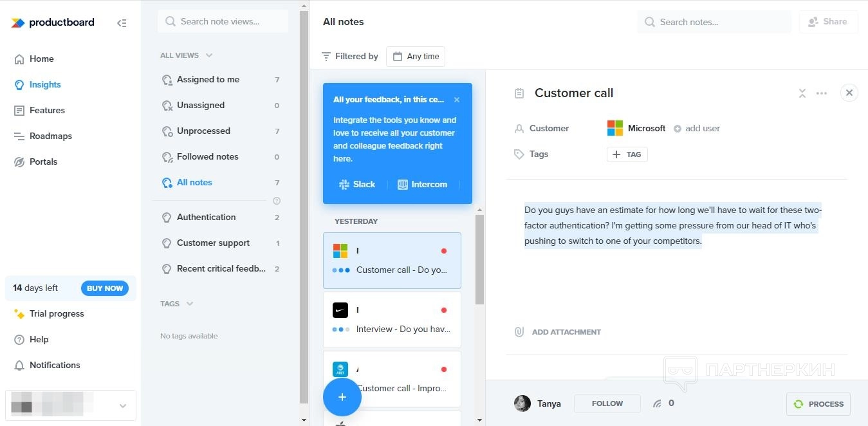
Task: Expand the note detail to full view
Action: pos(802,93)
